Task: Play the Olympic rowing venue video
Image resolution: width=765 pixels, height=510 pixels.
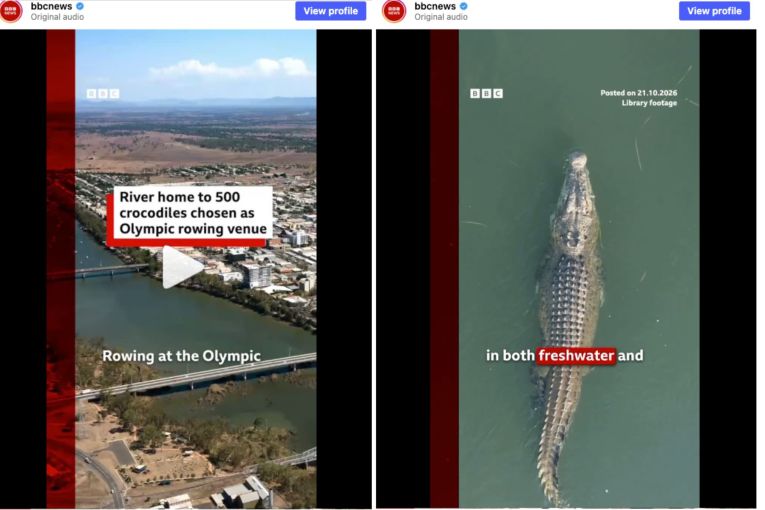Action: pyautogui.click(x=181, y=267)
